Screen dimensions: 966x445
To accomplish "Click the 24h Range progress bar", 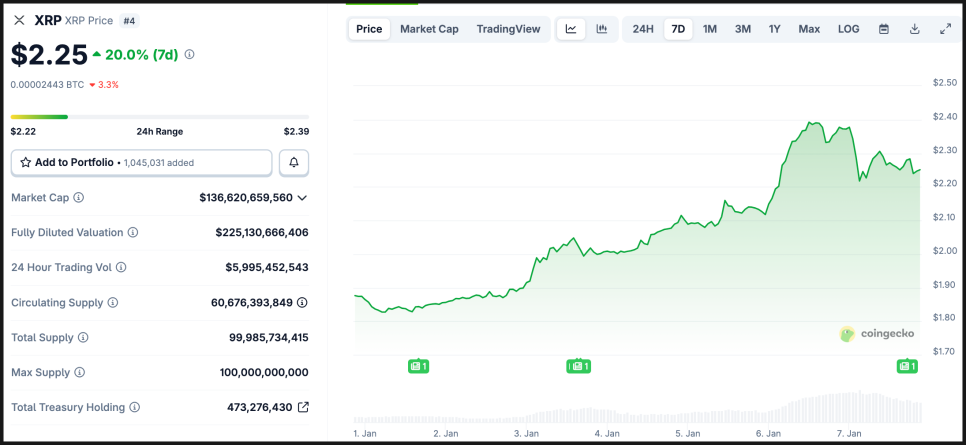I will 159,117.
